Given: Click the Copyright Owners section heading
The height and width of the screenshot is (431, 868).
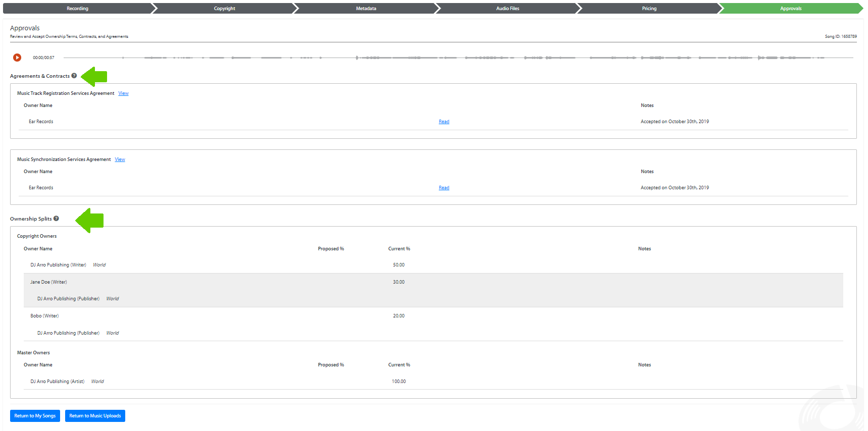Looking at the screenshot, I should click(37, 236).
